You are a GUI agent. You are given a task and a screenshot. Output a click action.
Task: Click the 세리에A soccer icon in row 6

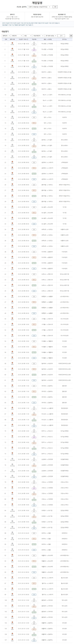point(12,71)
